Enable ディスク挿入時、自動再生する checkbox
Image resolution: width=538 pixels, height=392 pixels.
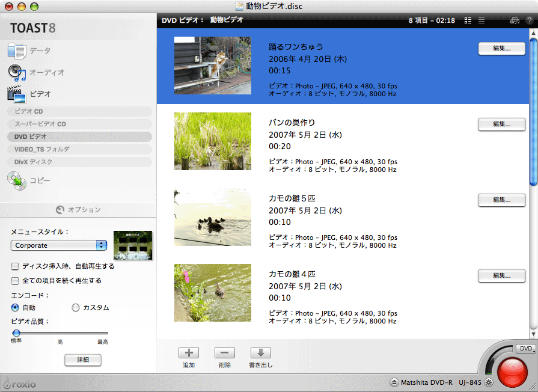click(x=15, y=266)
